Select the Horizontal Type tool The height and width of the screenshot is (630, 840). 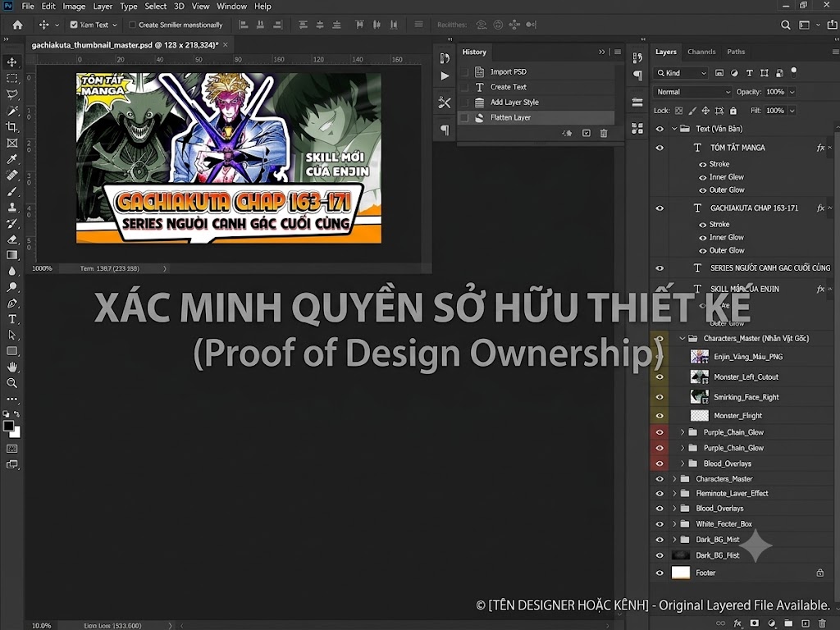pyautogui.click(x=11, y=319)
